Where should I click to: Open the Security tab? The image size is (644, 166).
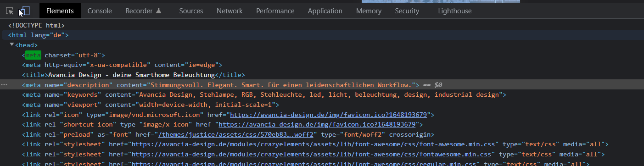(407, 11)
